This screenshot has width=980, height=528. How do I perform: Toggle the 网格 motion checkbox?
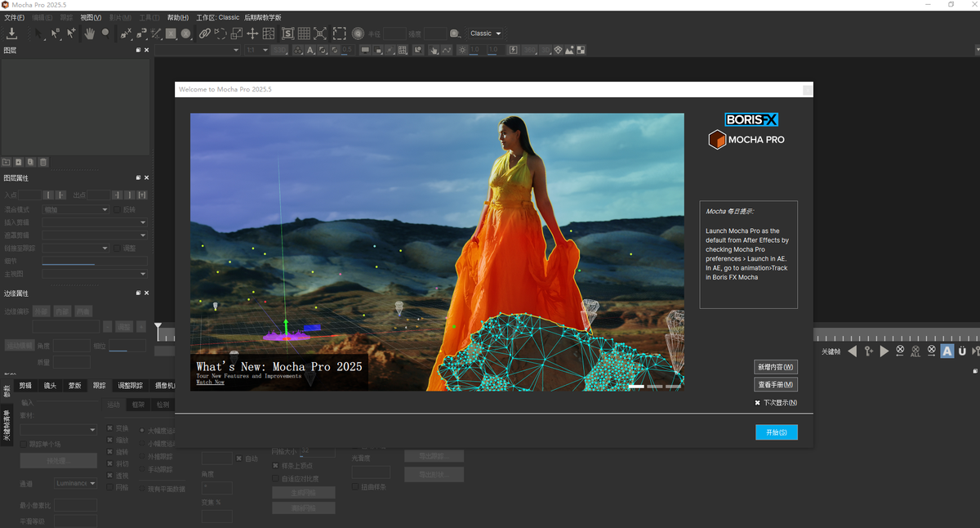click(110, 488)
